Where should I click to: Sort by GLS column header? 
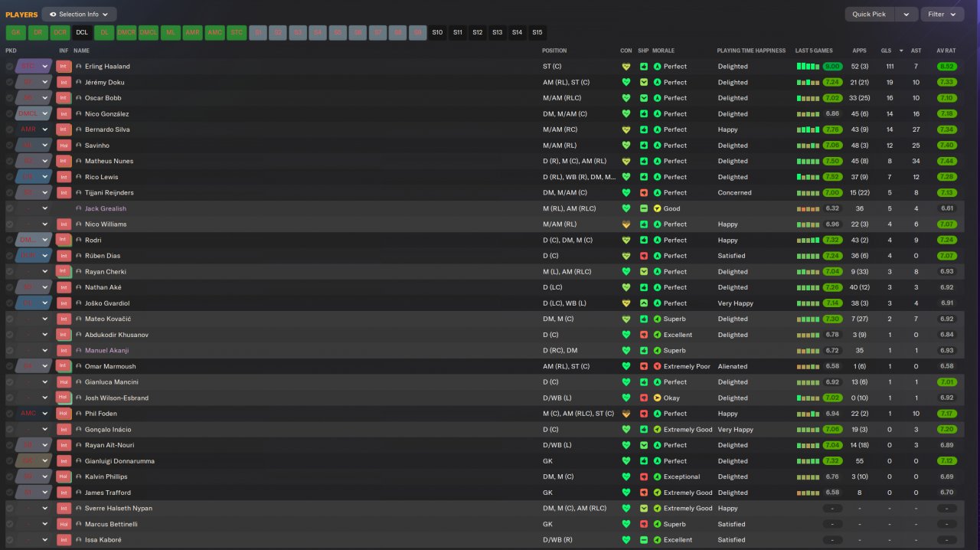tap(887, 51)
